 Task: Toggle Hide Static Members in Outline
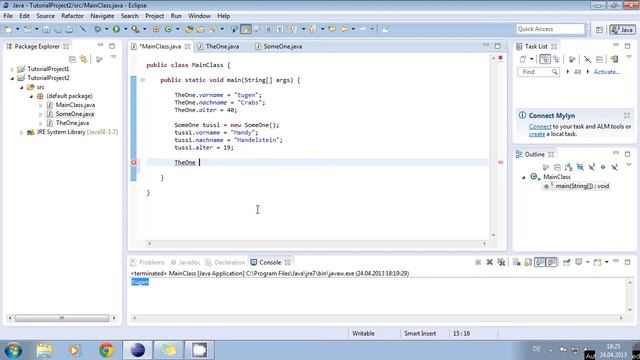pyautogui.click(x=591, y=167)
